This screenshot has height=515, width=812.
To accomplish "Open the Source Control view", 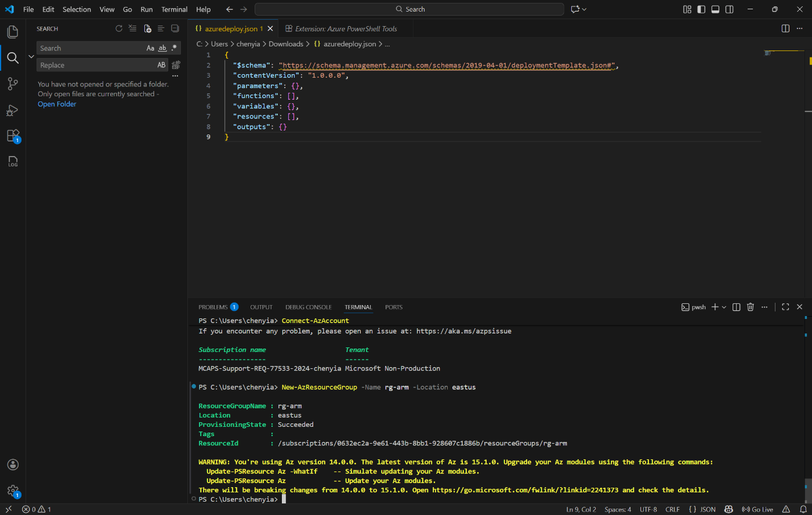I will click(x=12, y=83).
